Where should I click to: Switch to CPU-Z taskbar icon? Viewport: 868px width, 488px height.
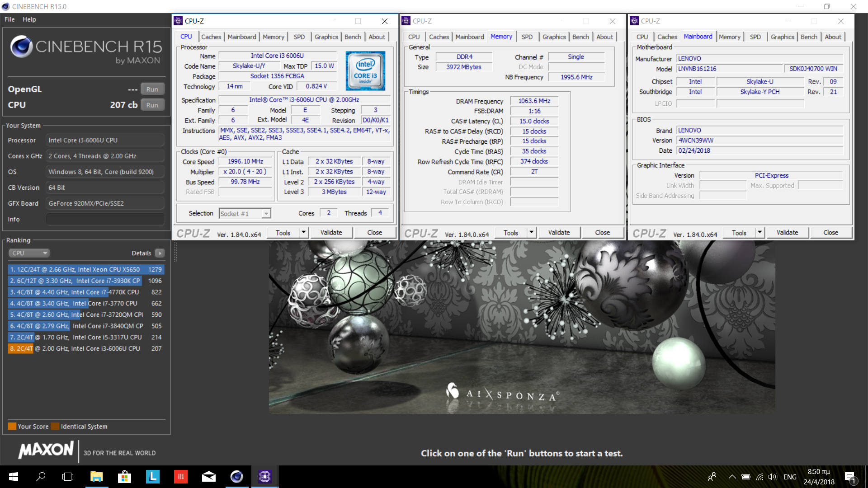[264, 477]
